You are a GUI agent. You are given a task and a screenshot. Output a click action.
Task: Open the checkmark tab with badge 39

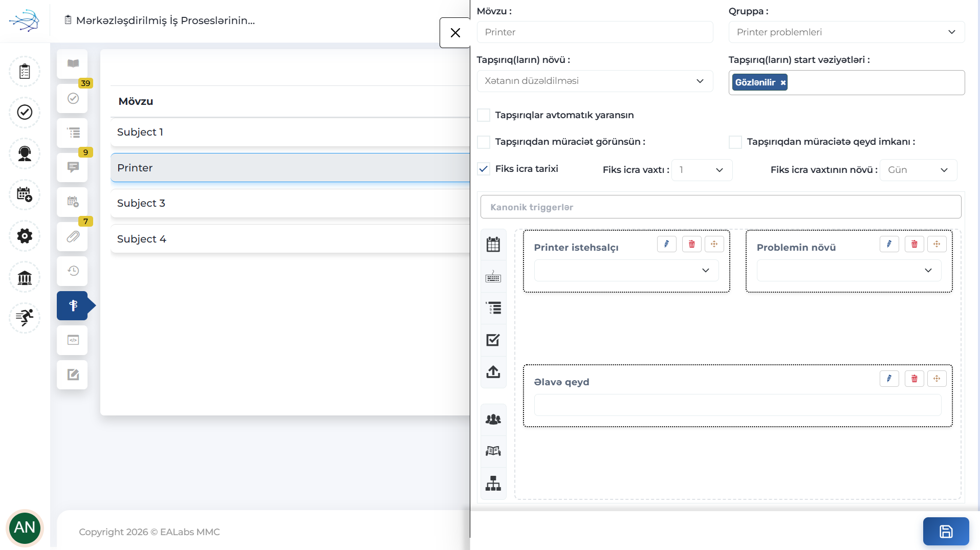(73, 98)
